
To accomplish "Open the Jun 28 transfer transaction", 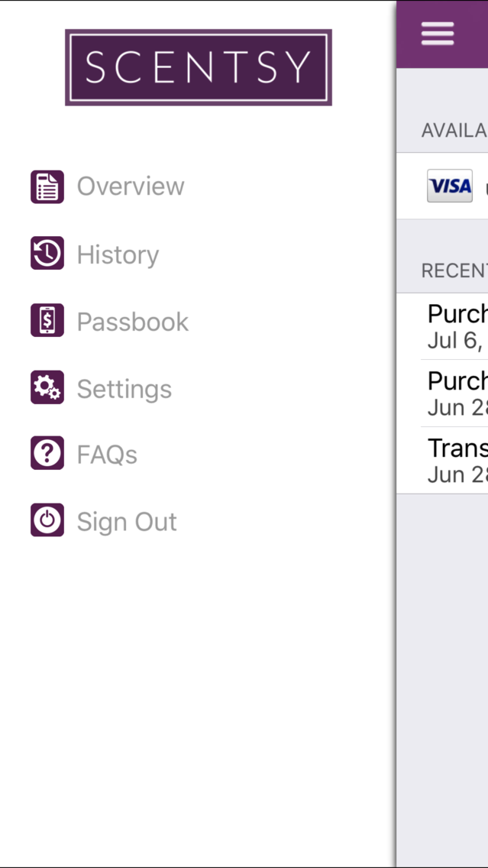I will click(x=456, y=461).
